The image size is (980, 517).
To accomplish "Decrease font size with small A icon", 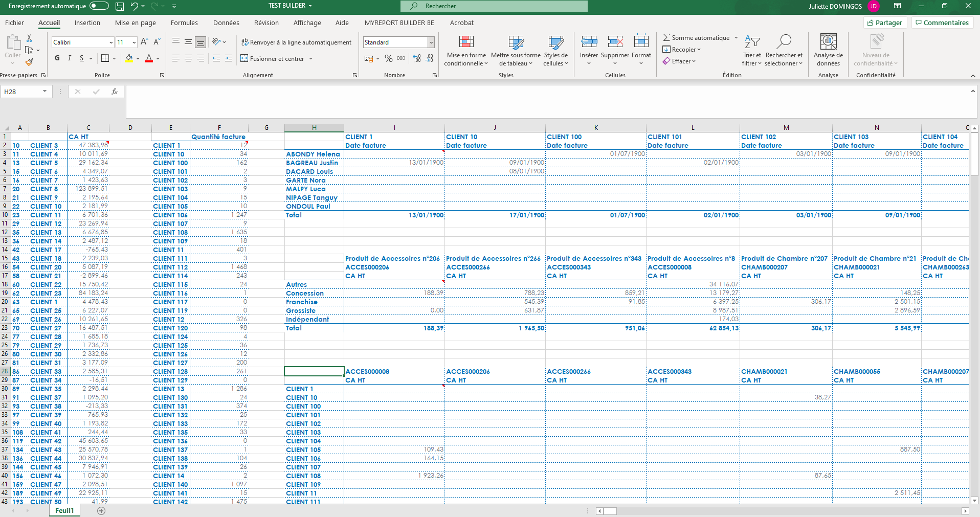I will [157, 42].
